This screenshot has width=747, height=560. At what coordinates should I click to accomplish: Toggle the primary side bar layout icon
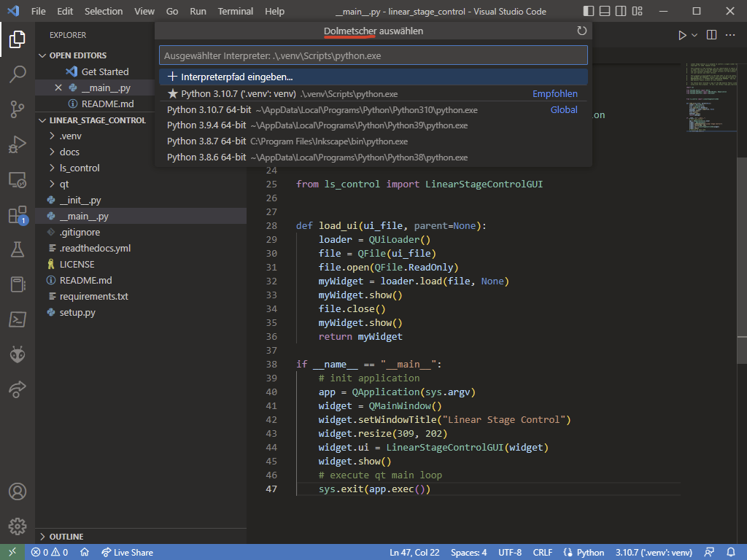[589, 11]
